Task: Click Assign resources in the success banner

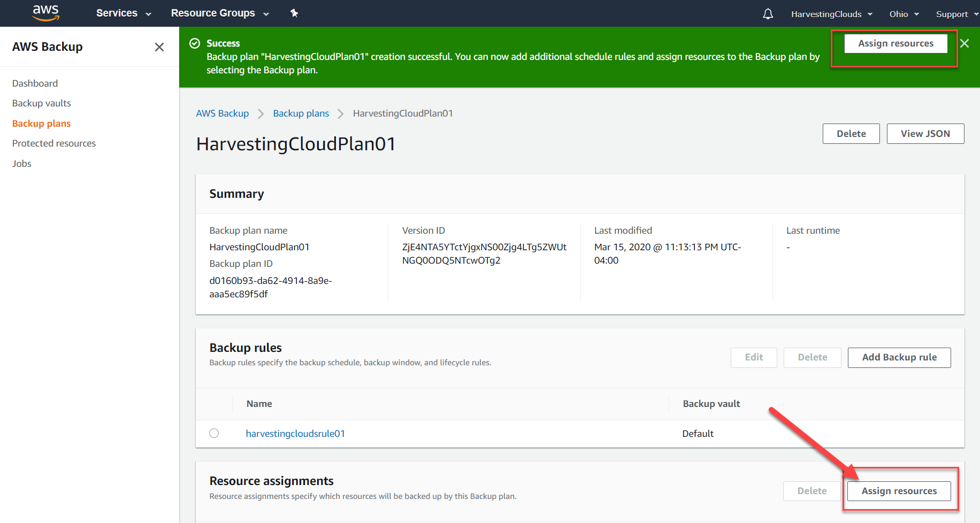Action: pyautogui.click(x=895, y=43)
